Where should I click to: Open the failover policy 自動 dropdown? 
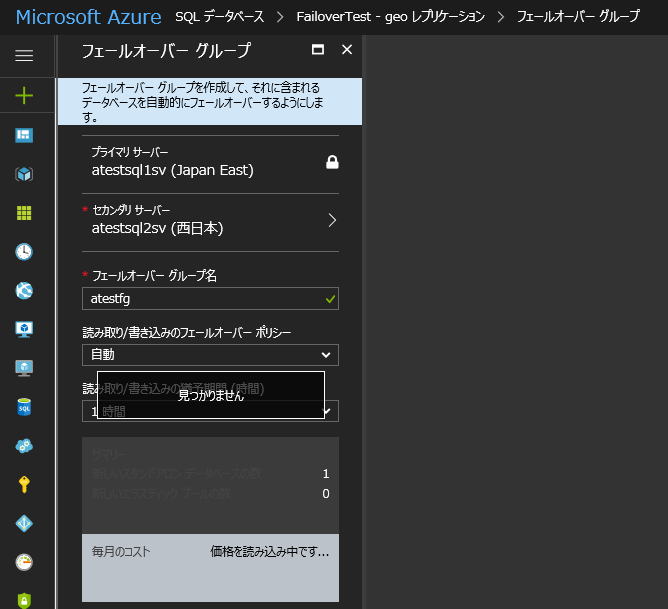[x=210, y=355]
